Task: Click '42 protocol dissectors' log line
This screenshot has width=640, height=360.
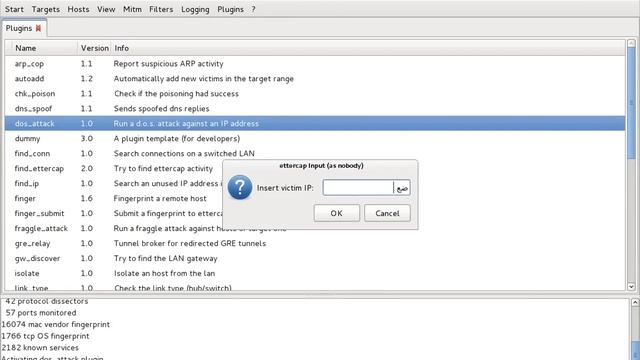Action: tap(47, 301)
